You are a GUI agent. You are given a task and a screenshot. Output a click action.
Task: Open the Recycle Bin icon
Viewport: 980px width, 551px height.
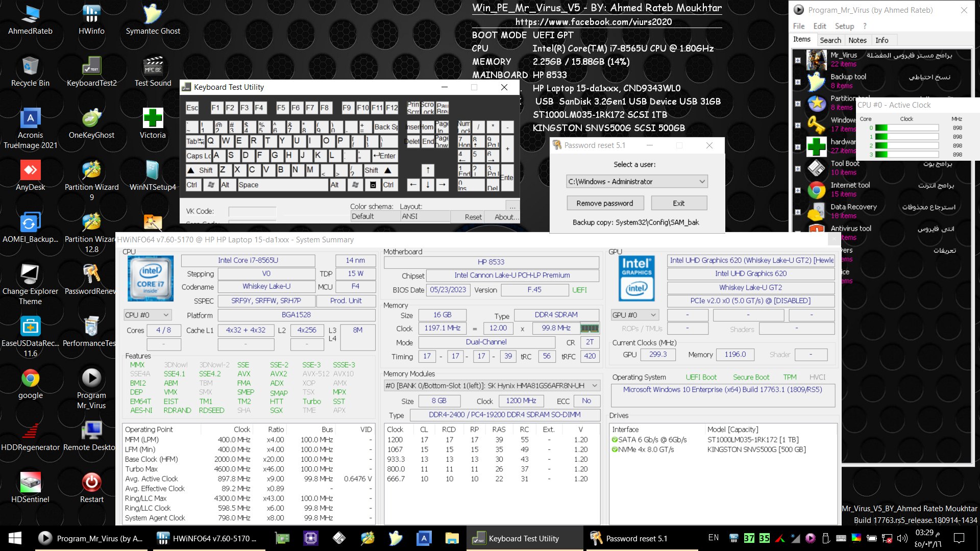[x=30, y=71]
